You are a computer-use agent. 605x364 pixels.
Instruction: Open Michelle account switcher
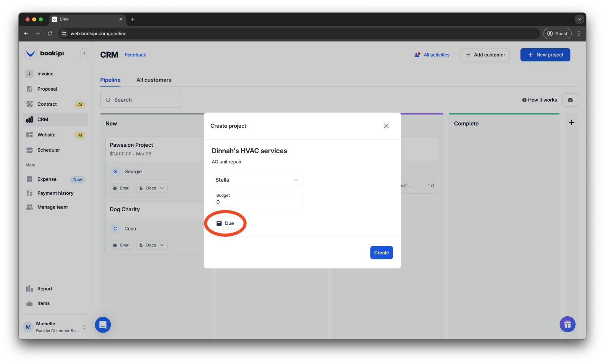coord(55,327)
